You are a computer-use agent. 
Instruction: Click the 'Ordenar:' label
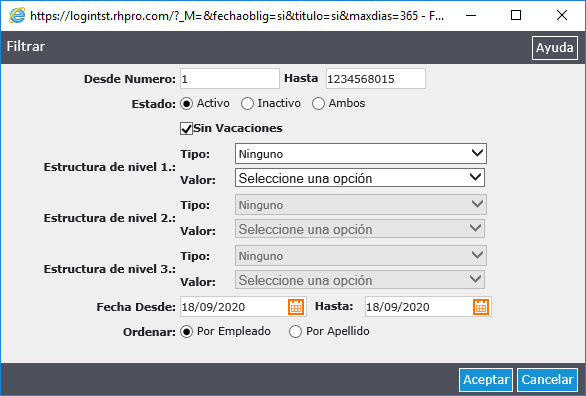click(x=149, y=332)
